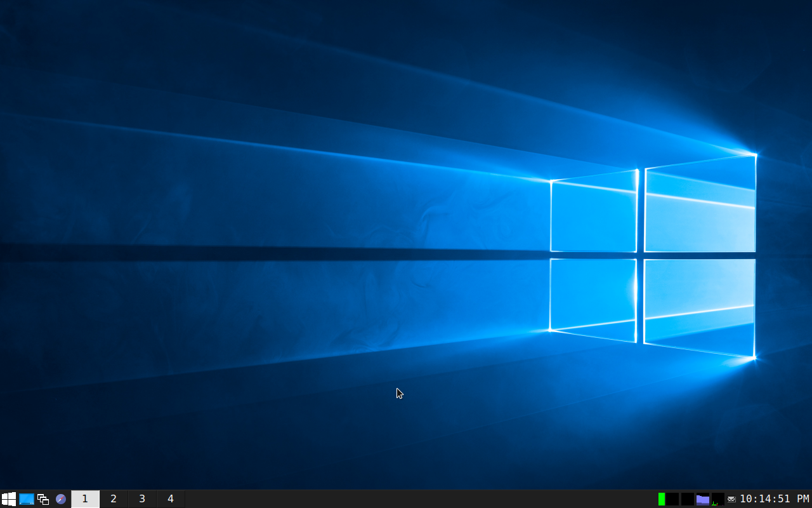
Task: Launch the compass web browser icon
Action: 61,499
